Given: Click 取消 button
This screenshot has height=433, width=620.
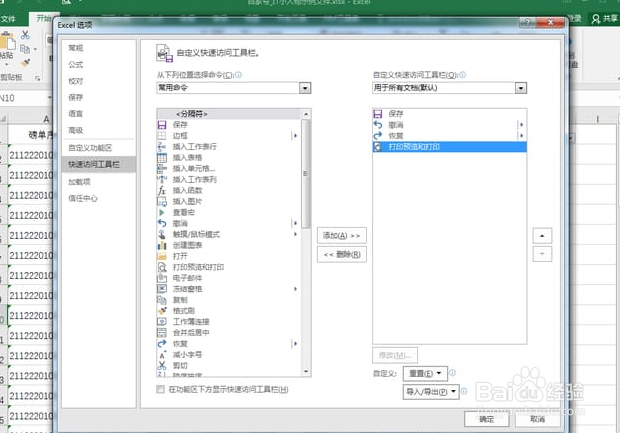Looking at the screenshot, I should [537, 419].
